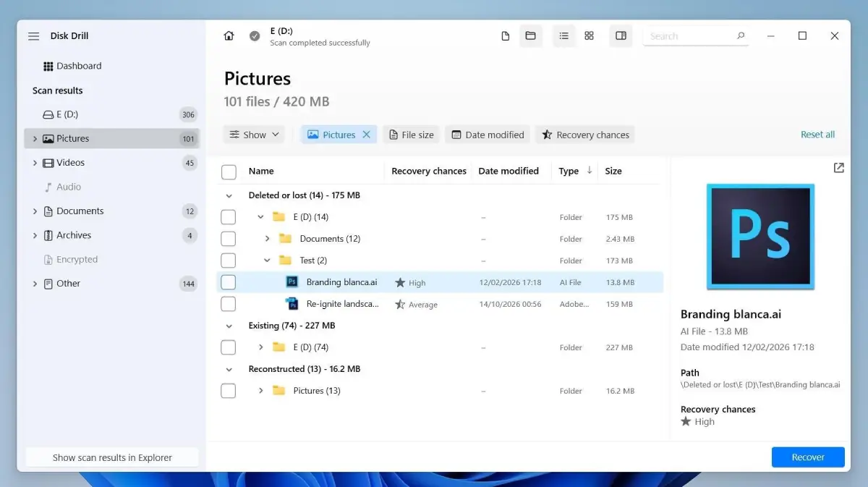Click the Type column sort arrow
868x487 pixels.
pos(590,171)
